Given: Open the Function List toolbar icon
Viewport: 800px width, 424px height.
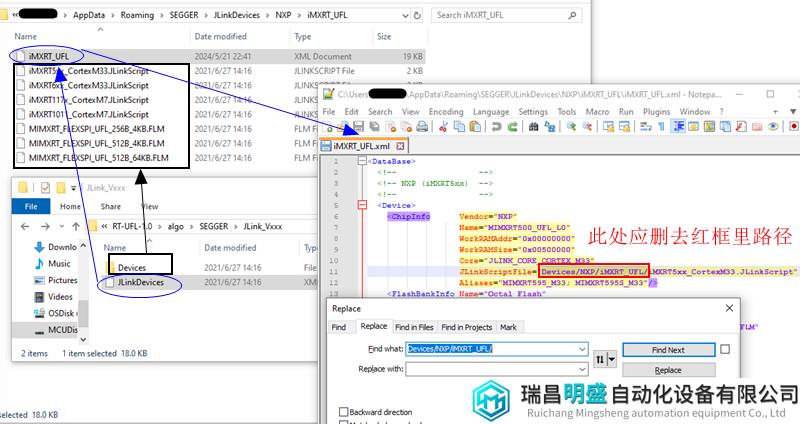Looking at the screenshot, I should pyautogui.click(x=741, y=126).
